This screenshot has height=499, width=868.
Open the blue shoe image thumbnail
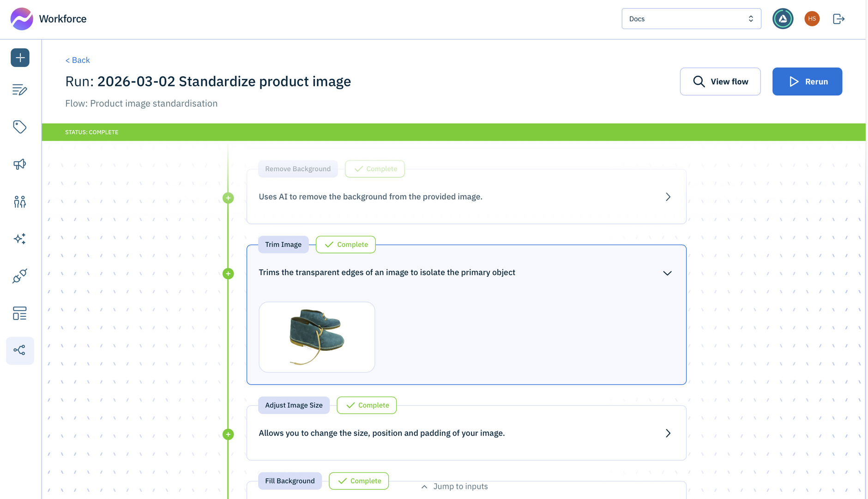(x=317, y=337)
